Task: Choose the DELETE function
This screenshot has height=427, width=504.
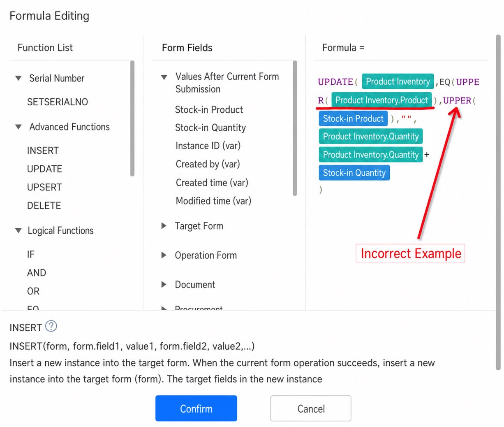Action: [44, 205]
